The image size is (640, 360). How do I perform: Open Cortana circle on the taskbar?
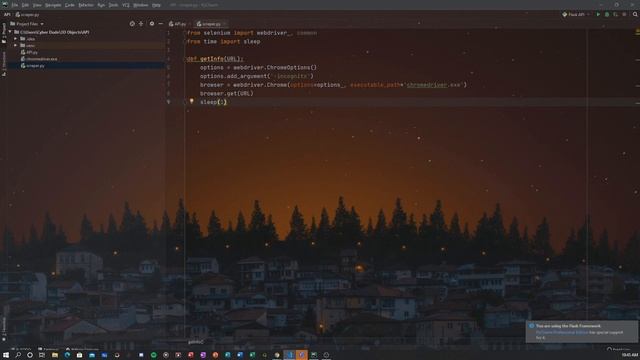point(30,355)
